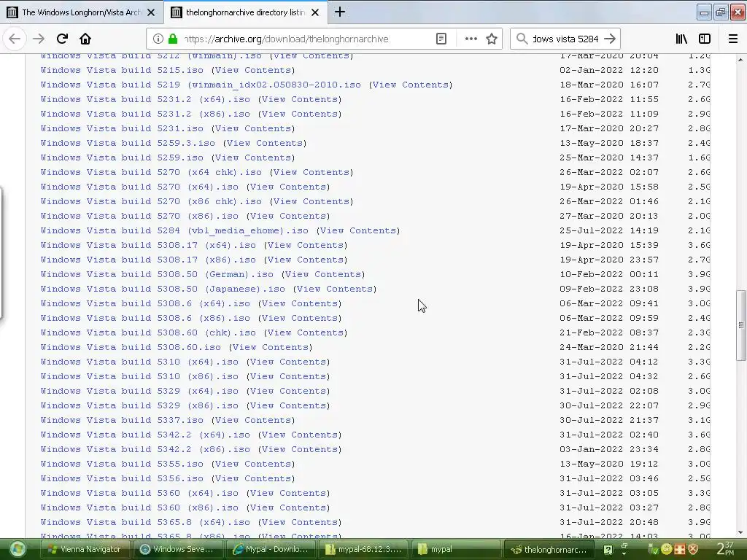This screenshot has height=560, width=747.
Task: Toggle the sidebar view icon
Action: [705, 39]
